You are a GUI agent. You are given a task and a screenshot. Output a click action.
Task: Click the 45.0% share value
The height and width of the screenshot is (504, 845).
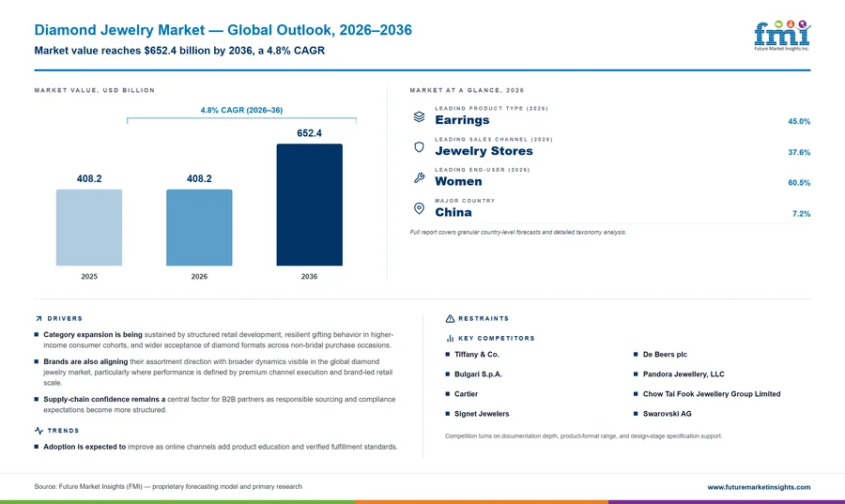tap(799, 122)
